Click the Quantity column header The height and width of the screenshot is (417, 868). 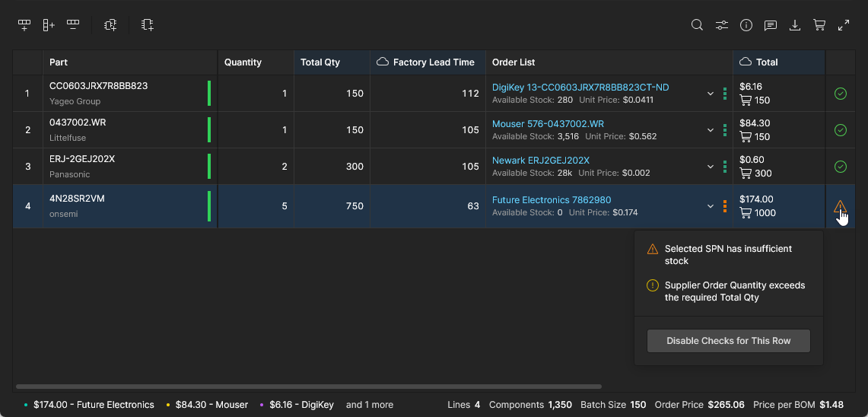[256, 62]
